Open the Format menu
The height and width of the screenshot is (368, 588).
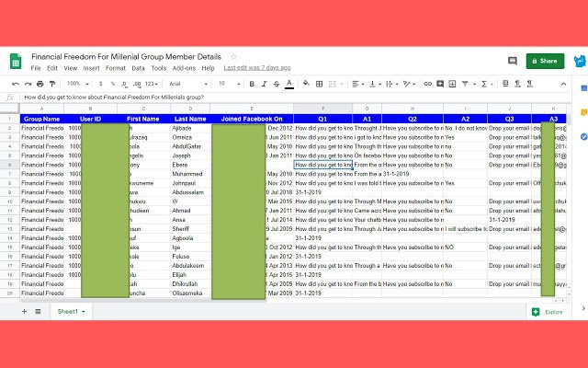point(116,68)
